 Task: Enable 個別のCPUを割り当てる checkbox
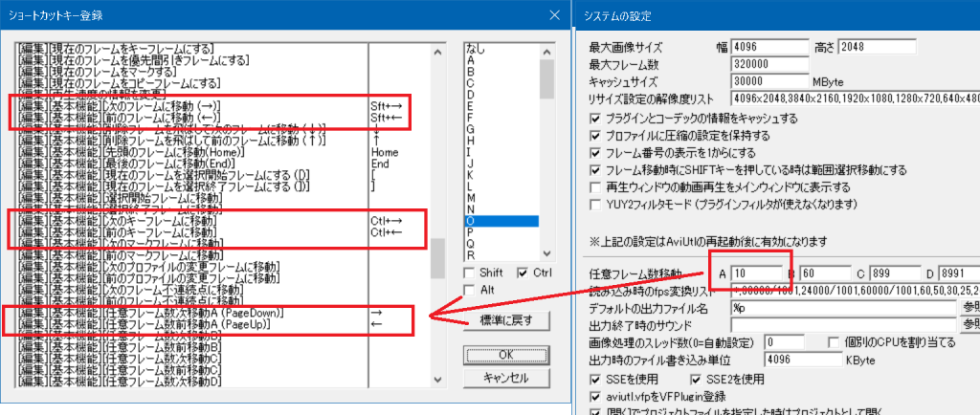coord(833,342)
